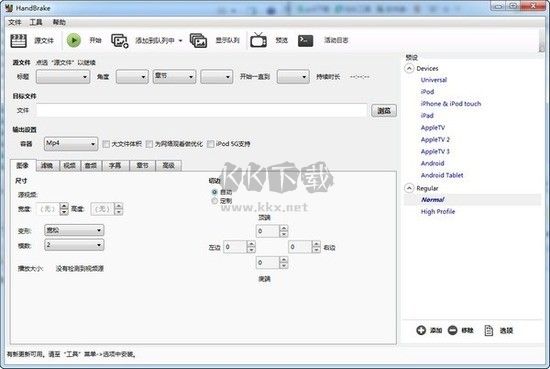Select the Normal preset
Viewport: 550px width, 369px height.
[432, 200]
